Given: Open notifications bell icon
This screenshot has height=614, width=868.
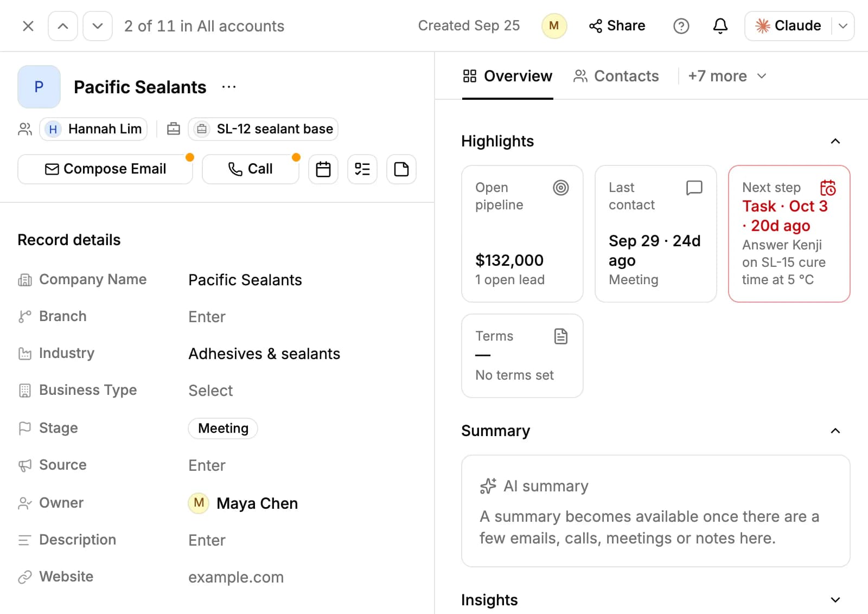Looking at the screenshot, I should point(720,25).
